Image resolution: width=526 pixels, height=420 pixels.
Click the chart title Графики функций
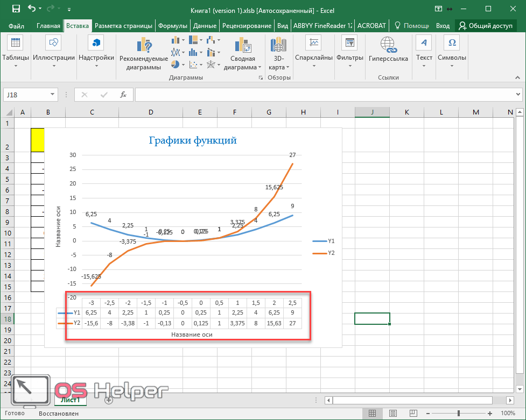[192, 140]
